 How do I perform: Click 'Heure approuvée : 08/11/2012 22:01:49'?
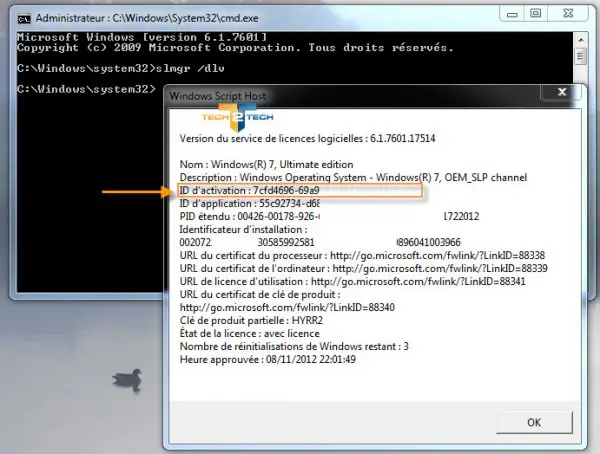267,359
